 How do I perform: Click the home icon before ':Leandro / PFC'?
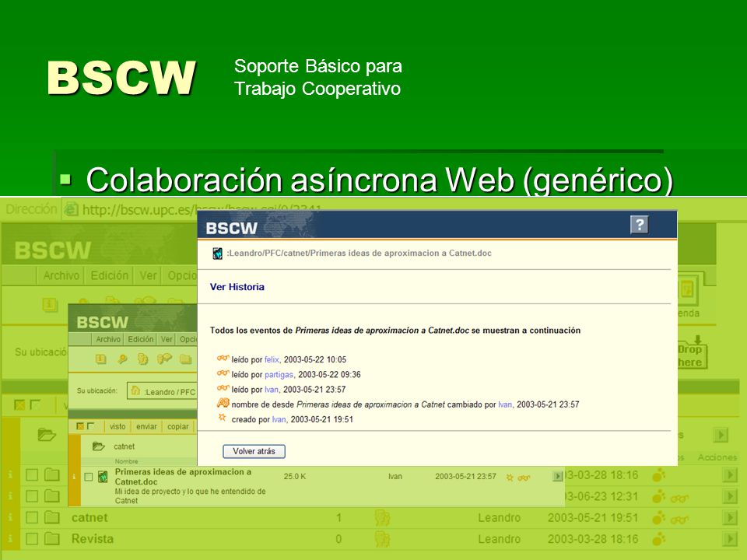135,390
